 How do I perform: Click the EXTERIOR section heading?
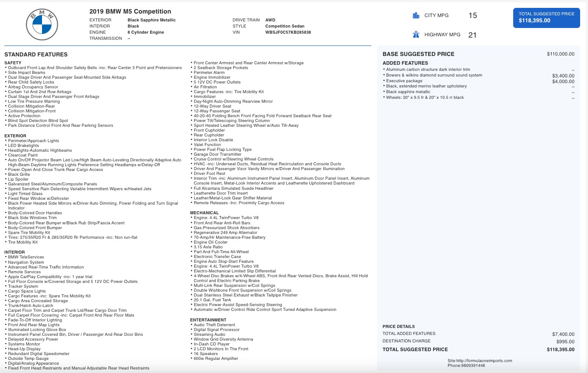15,136
